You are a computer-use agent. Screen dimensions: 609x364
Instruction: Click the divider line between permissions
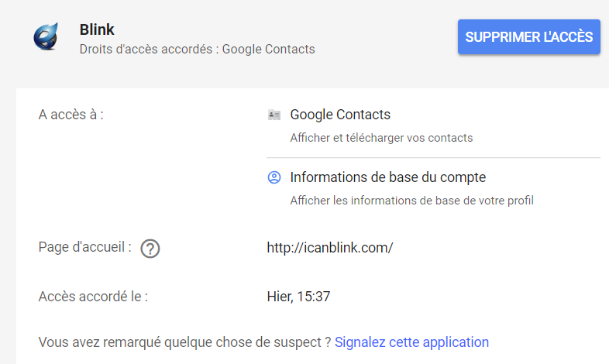coord(433,157)
